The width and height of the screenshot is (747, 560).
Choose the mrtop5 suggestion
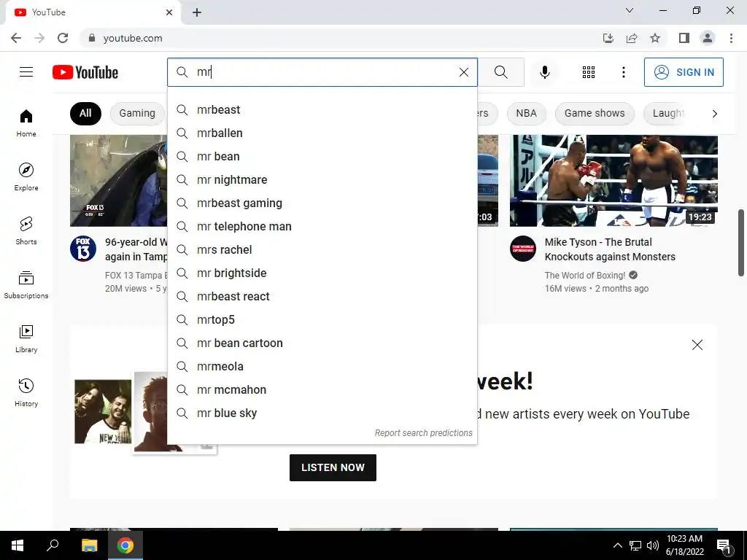click(322, 319)
